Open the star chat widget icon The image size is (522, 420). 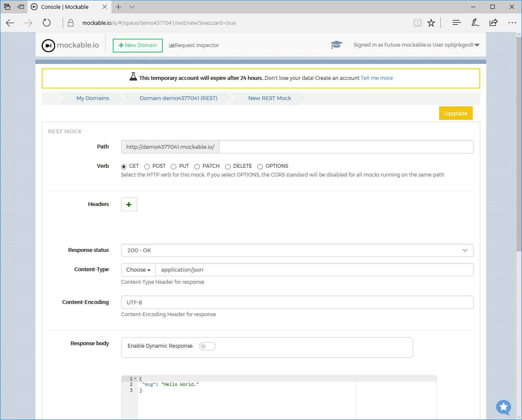pyautogui.click(x=503, y=407)
